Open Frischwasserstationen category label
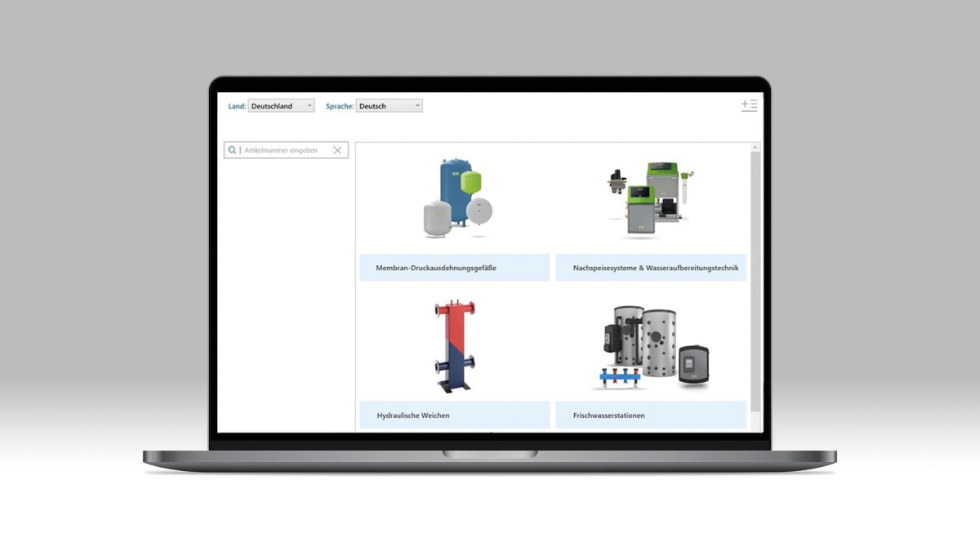 coord(651,415)
